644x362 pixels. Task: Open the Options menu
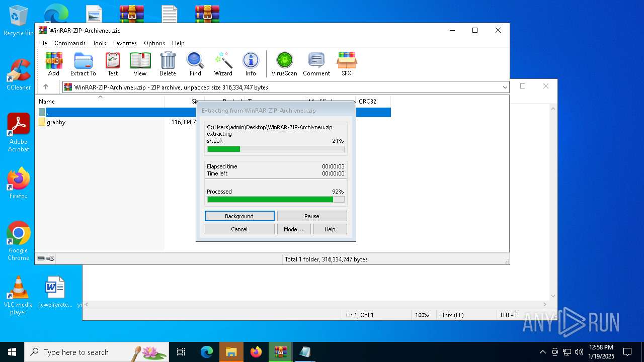tap(154, 43)
